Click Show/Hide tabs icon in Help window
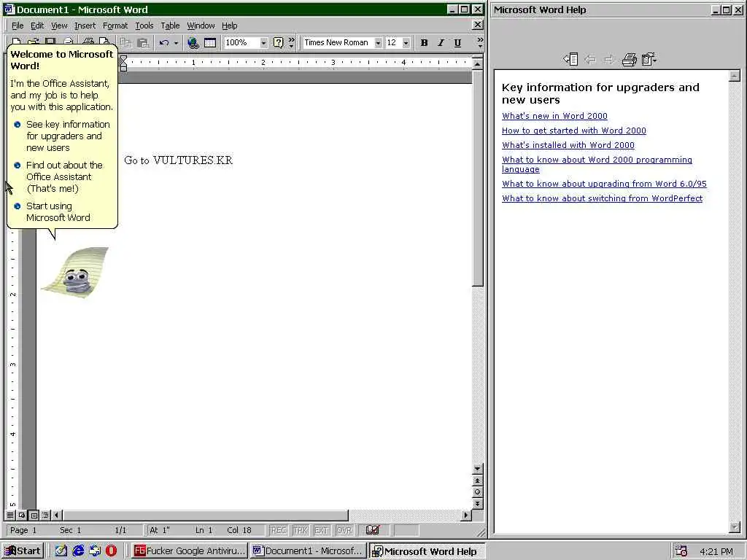Screen dimensions: 747x560 570,59
